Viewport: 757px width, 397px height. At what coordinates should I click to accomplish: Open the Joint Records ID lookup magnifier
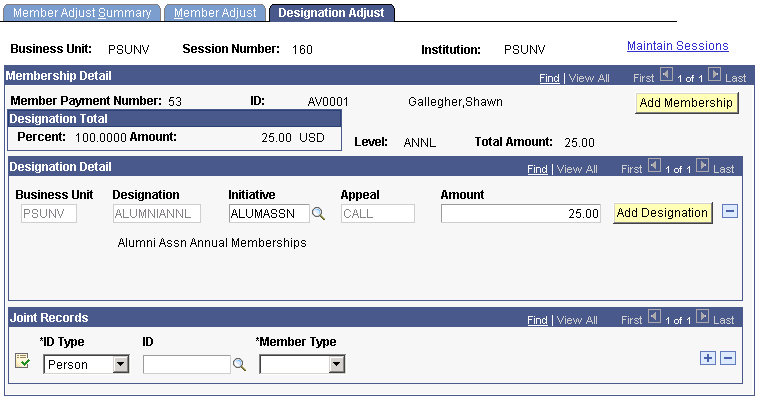pyautogui.click(x=239, y=365)
